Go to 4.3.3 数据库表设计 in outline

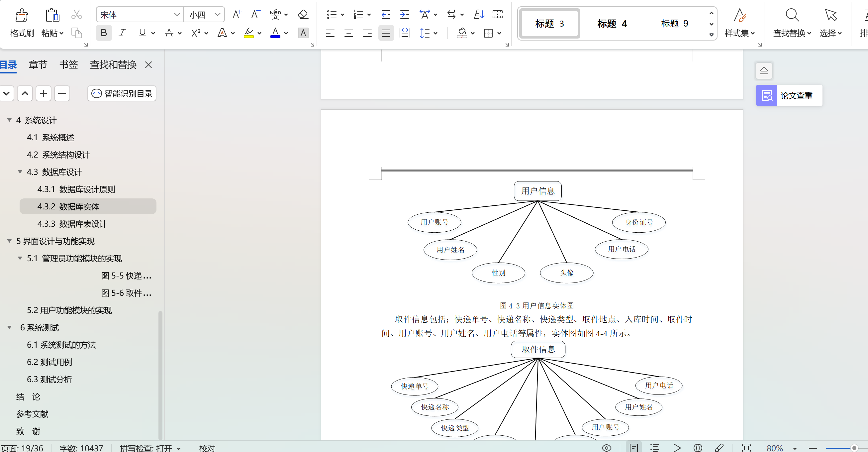(x=72, y=224)
